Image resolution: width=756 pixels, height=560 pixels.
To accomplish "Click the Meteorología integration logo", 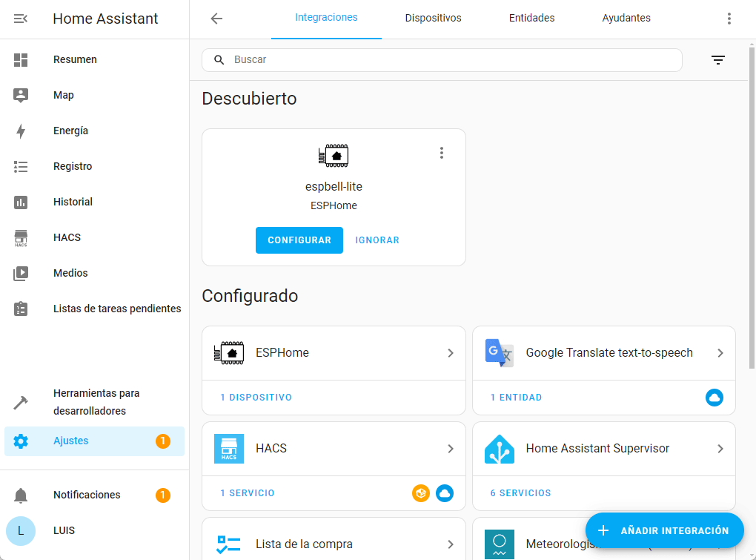I will tap(500, 544).
